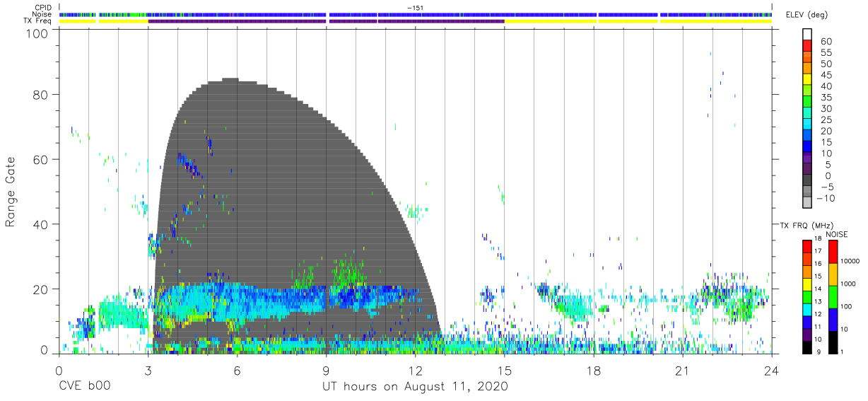Click the CVE b00 radar beam label
868x401 pixels.
coord(83,387)
